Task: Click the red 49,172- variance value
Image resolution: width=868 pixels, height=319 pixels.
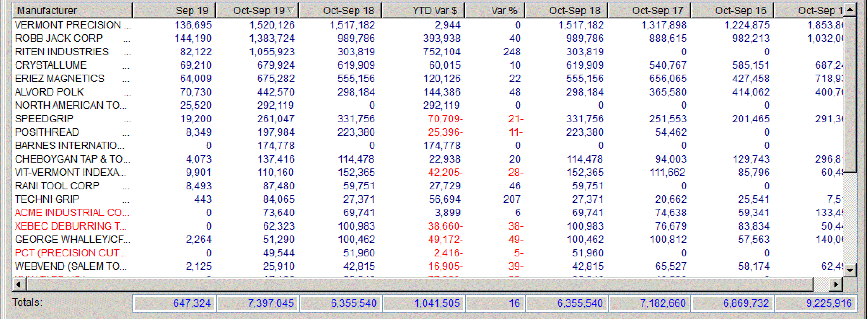Action: [x=446, y=239]
